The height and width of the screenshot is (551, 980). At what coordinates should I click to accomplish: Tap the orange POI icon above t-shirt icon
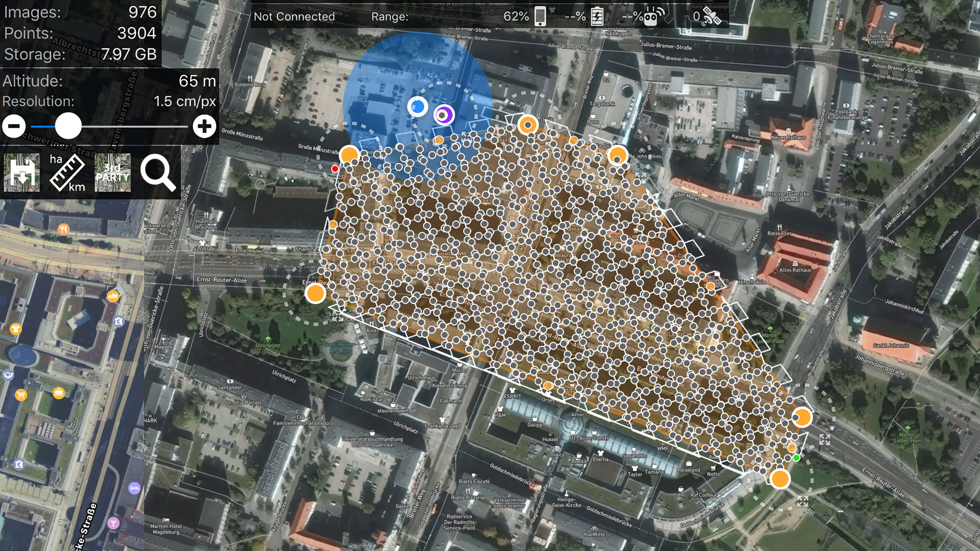click(x=113, y=296)
